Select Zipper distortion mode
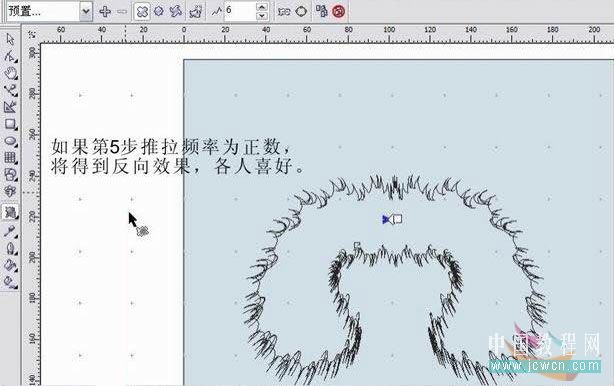Viewport: 614px width, 386px height. click(x=159, y=11)
